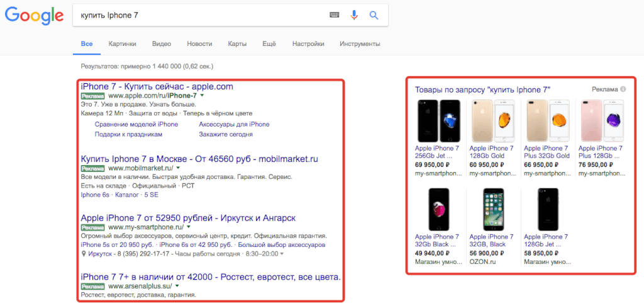This screenshot has width=644, height=303.
Task: Click the Каталог sitelink
Action: tap(127, 195)
